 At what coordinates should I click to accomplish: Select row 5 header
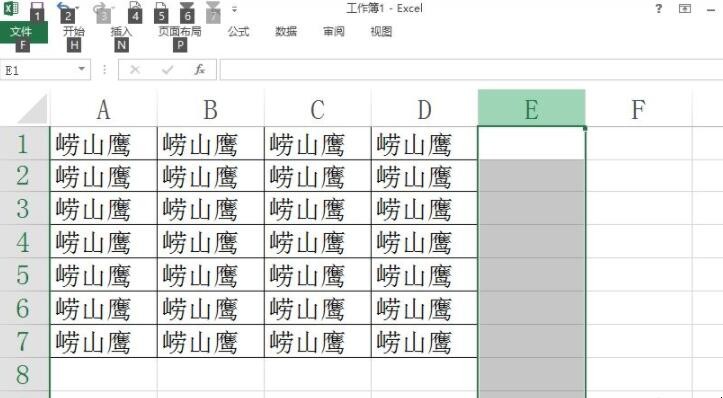pos(25,275)
